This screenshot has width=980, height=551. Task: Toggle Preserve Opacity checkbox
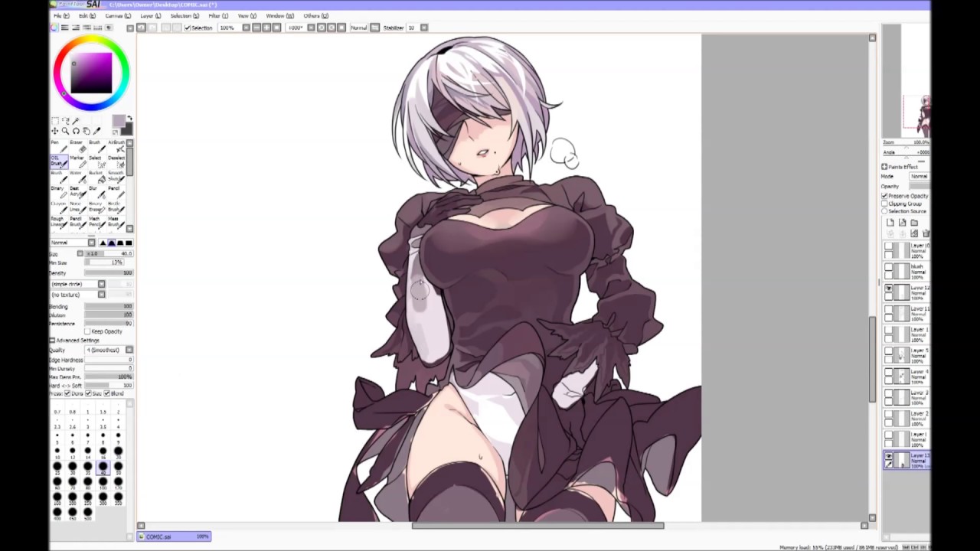pyautogui.click(x=884, y=196)
